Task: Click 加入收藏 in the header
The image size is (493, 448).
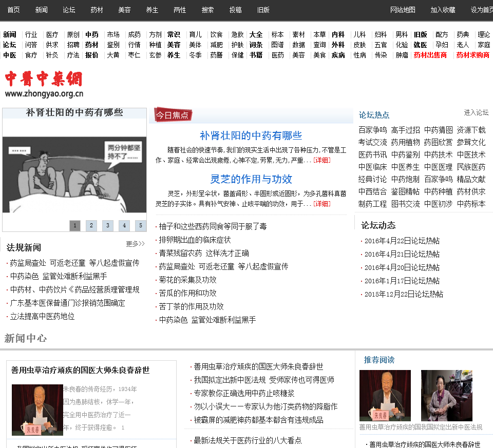Action: [x=443, y=10]
